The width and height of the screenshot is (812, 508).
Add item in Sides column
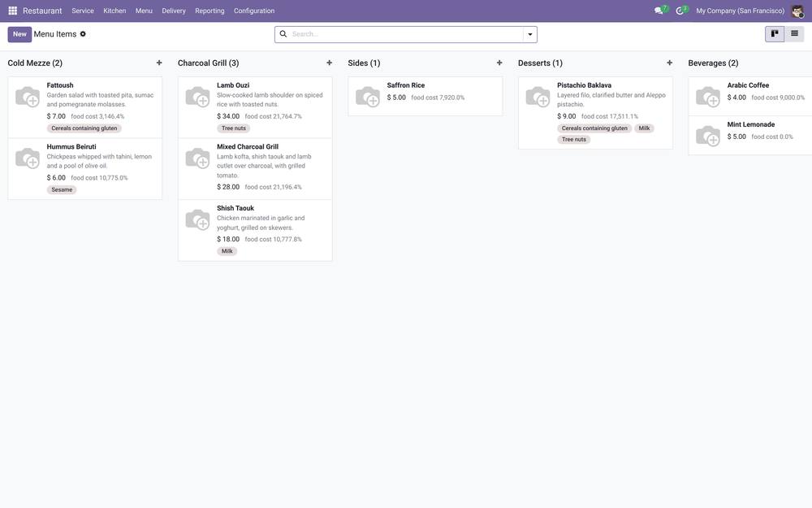coord(499,63)
